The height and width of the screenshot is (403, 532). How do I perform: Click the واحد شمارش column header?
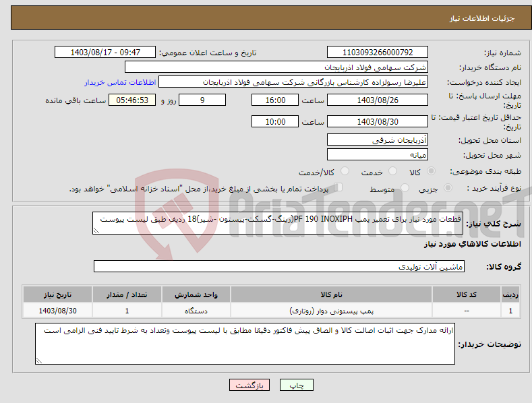click(196, 294)
